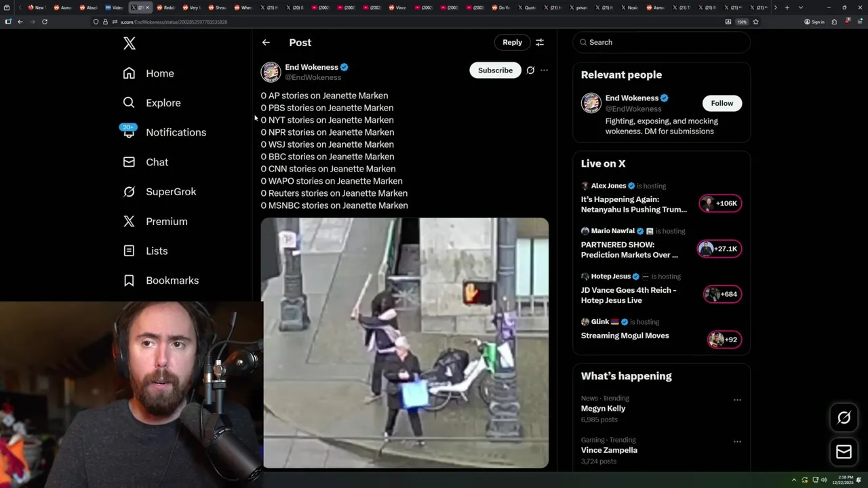Join Alex Jones live with +106K listeners

pos(720,203)
